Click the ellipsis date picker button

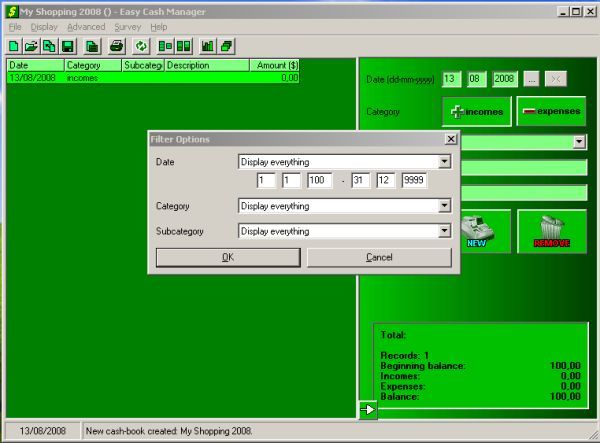tap(532, 79)
